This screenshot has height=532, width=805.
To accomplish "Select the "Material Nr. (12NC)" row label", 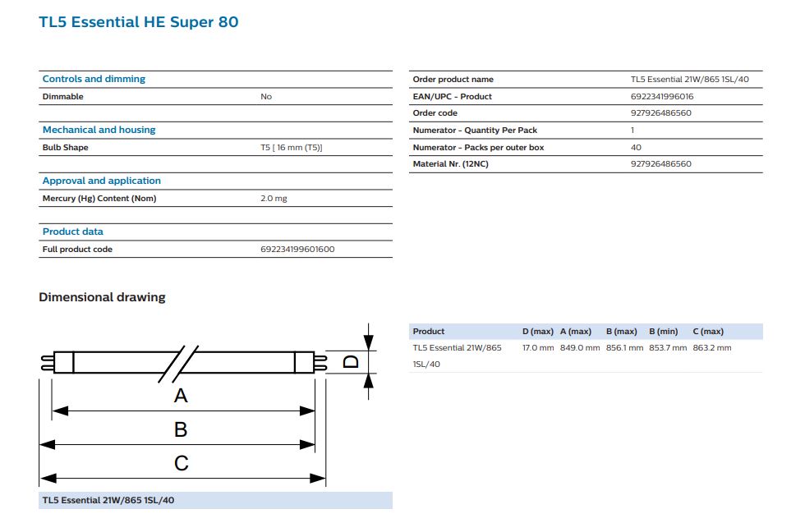I will (x=451, y=164).
